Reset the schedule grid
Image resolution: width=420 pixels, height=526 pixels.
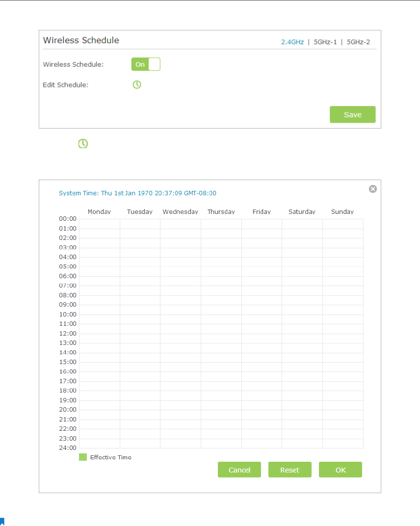click(290, 470)
